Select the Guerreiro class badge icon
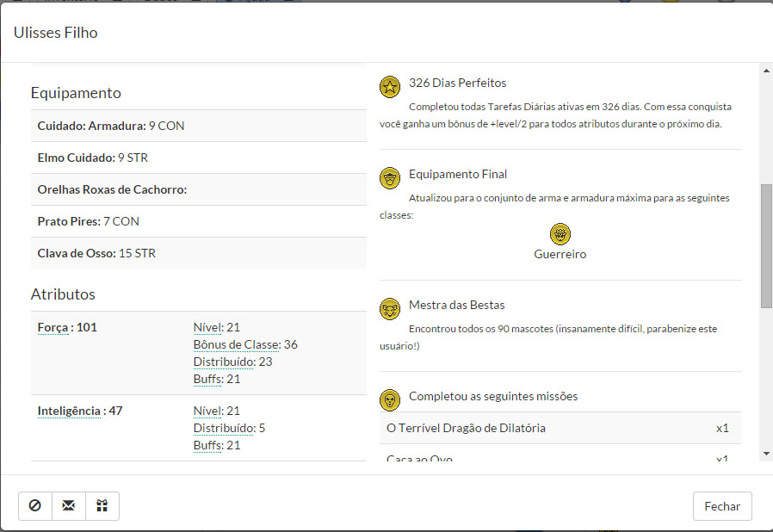The image size is (773, 532). pyautogui.click(x=560, y=234)
